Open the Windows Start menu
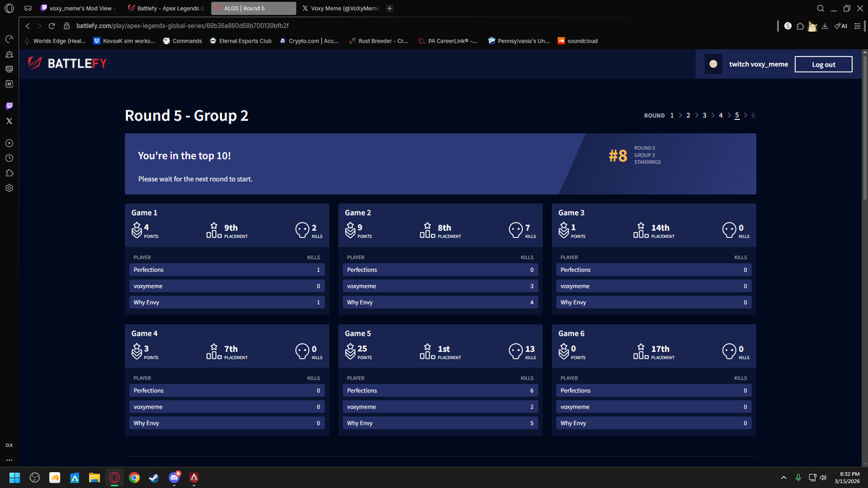868x488 pixels. 14,478
